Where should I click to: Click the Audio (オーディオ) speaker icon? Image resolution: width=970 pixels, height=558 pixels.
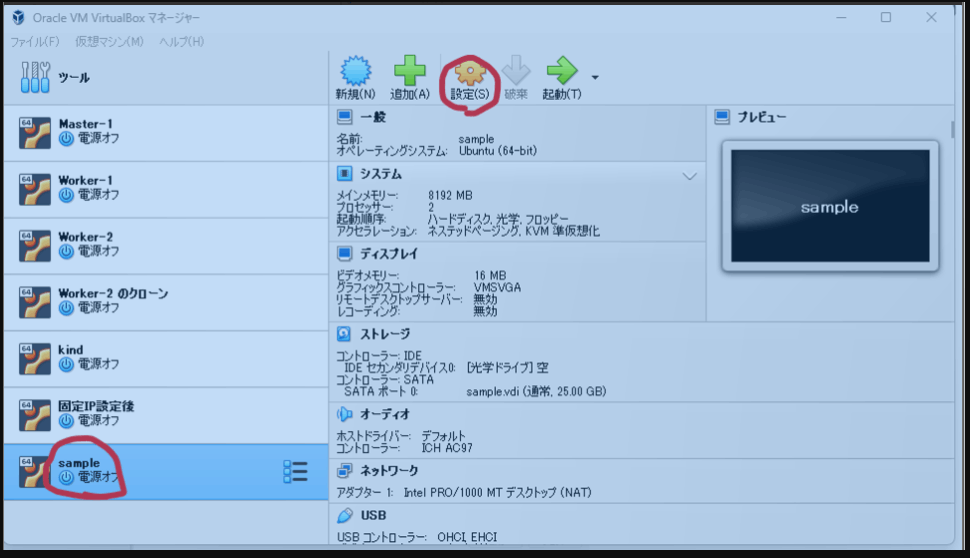345,414
